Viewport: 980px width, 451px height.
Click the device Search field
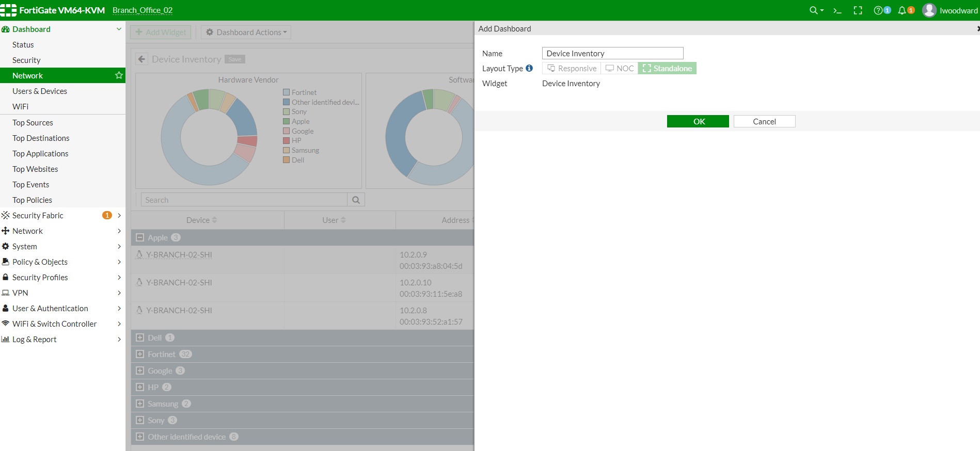(244, 200)
